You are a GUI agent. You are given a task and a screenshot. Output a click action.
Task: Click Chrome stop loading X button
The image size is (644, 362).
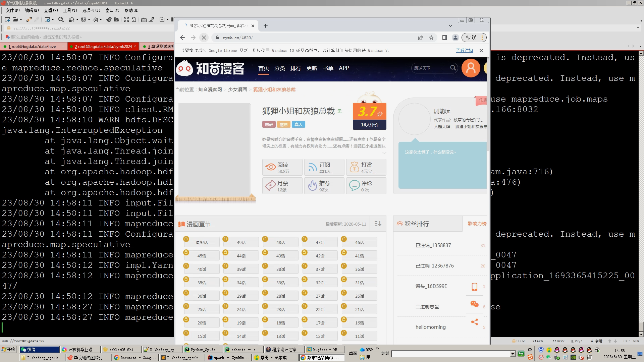pyautogui.click(x=204, y=38)
